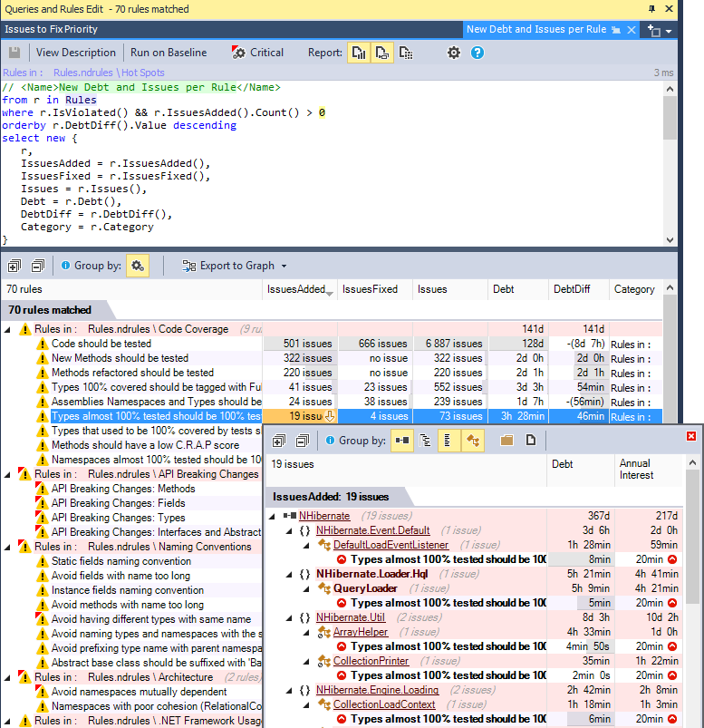The height and width of the screenshot is (728, 704).
Task: Select the 'New Methods should be tested' rule
Action: click(120, 358)
